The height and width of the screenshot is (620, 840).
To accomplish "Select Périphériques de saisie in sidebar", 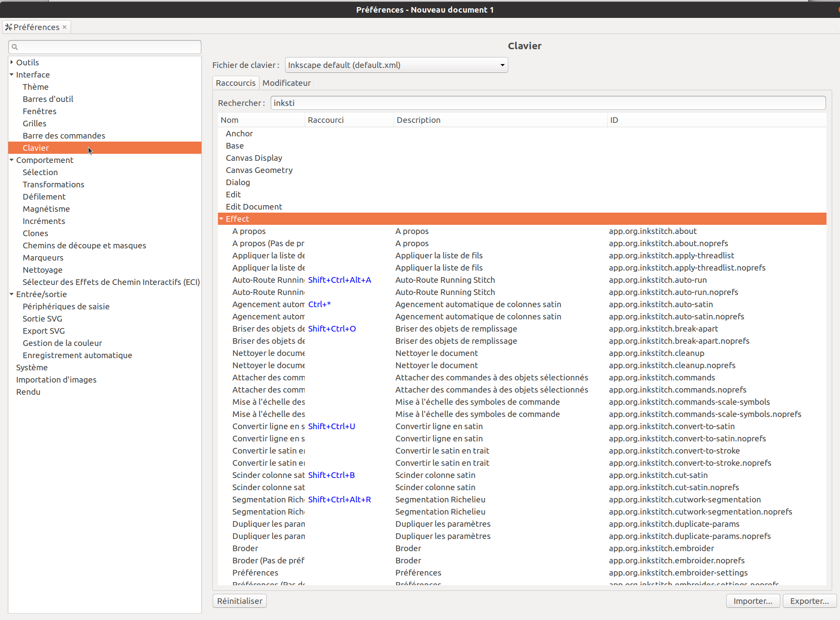I will (x=66, y=306).
